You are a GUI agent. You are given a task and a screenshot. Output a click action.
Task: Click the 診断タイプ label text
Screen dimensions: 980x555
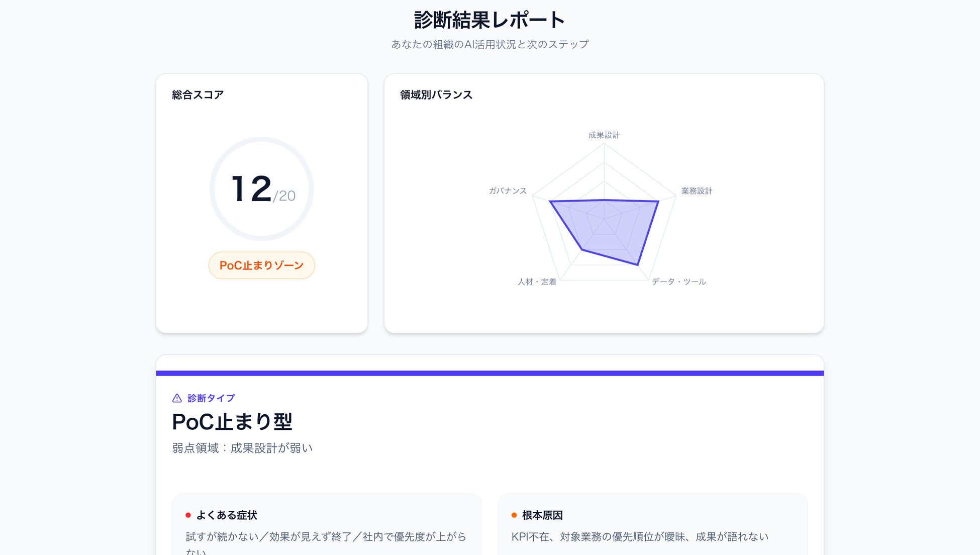pyautogui.click(x=211, y=398)
